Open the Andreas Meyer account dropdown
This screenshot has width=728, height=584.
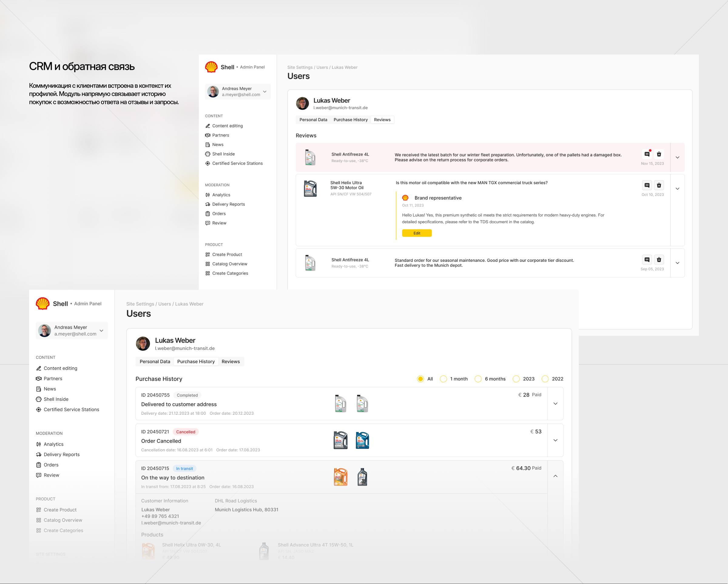[x=265, y=92]
